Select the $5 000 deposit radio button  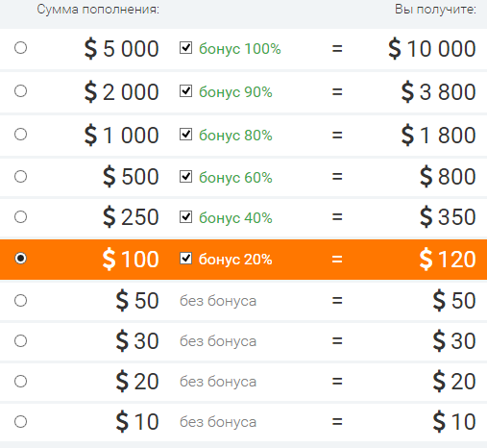pyautogui.click(x=20, y=48)
